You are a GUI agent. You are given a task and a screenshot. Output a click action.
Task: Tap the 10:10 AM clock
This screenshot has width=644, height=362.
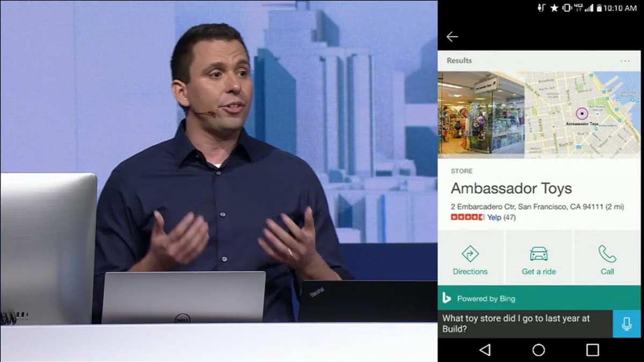pos(621,8)
